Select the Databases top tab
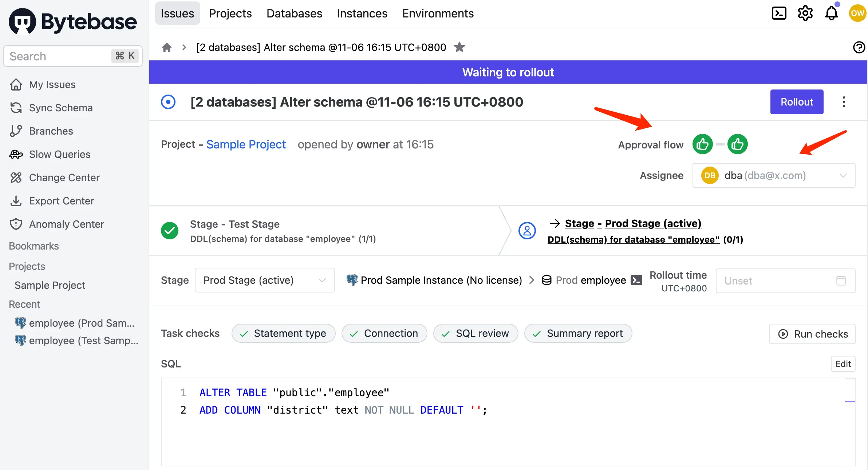 coord(294,13)
